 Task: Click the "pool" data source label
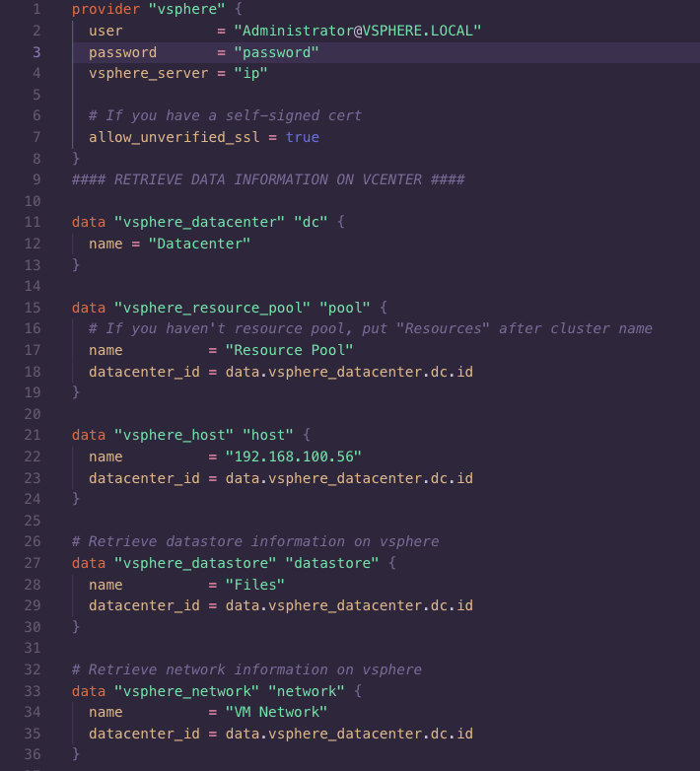[345, 308]
